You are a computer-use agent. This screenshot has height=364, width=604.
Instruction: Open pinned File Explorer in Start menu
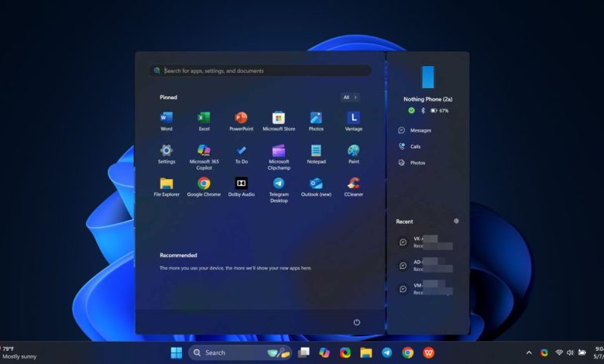pyautogui.click(x=166, y=187)
